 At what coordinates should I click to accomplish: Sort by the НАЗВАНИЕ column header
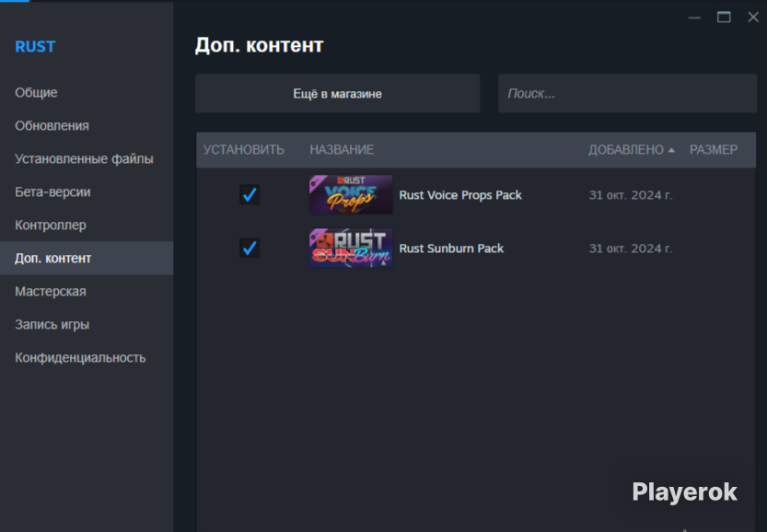[x=342, y=150]
